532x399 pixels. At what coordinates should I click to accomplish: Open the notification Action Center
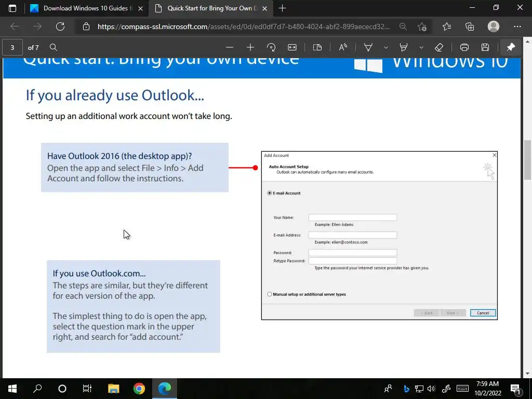pyautogui.click(x=516, y=389)
